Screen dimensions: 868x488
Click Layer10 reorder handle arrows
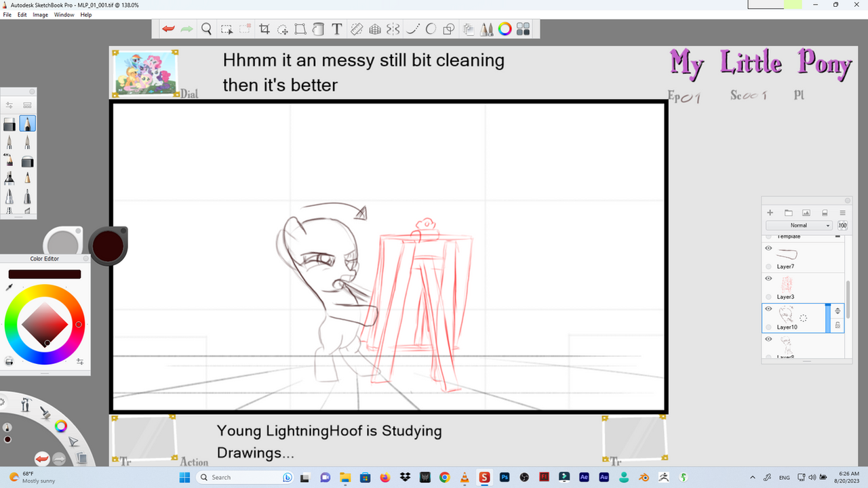[x=837, y=311]
